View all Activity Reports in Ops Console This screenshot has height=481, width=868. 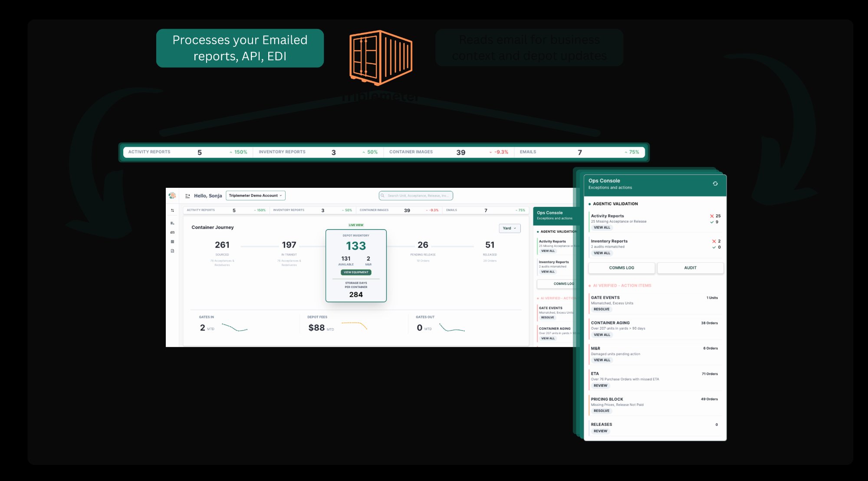[602, 228]
